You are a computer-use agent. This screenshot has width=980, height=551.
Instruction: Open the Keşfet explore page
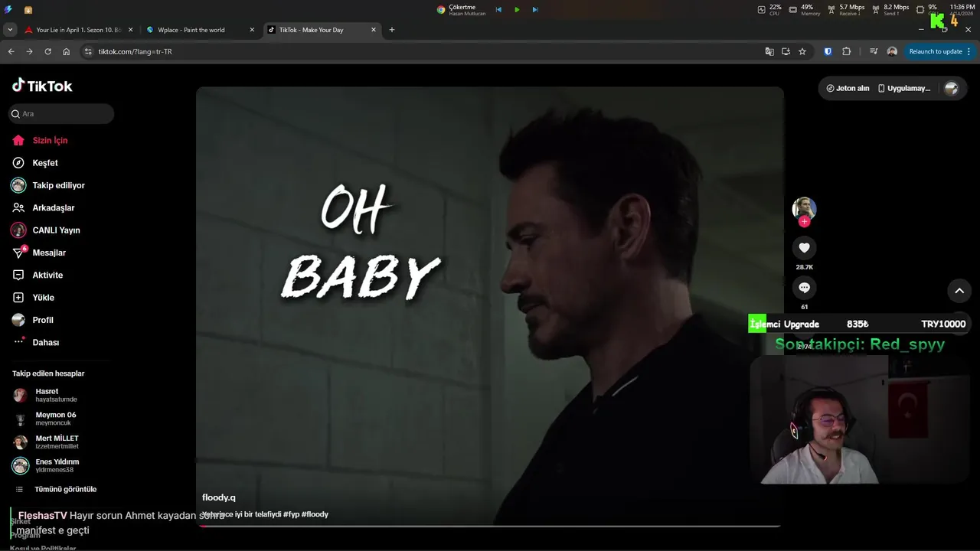click(x=45, y=163)
